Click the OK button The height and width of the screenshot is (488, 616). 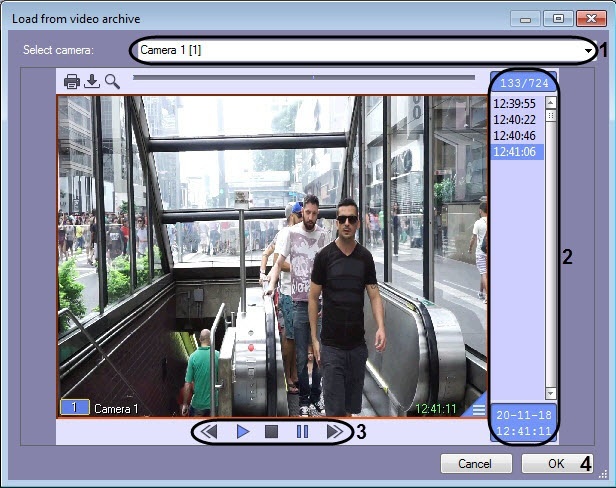tap(557, 464)
